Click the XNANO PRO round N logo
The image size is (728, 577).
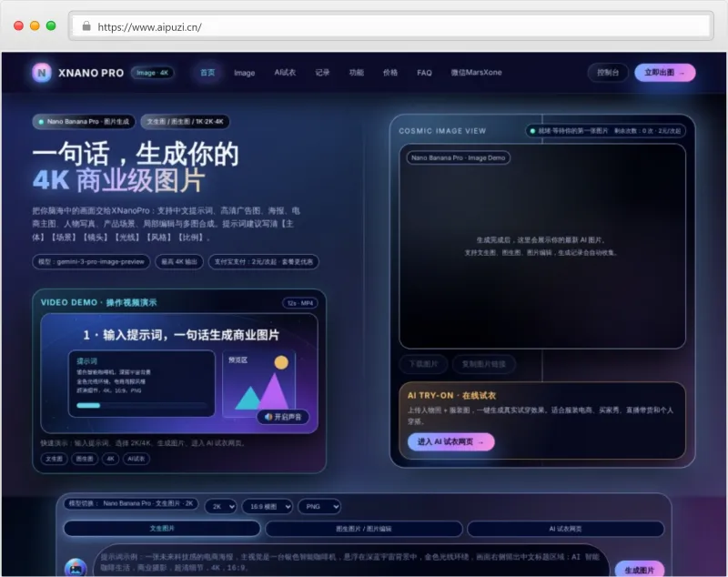click(x=41, y=73)
